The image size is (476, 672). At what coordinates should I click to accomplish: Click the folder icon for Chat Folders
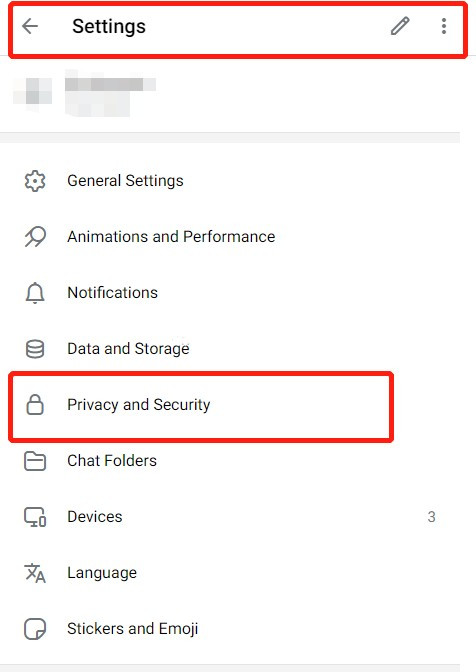point(35,461)
